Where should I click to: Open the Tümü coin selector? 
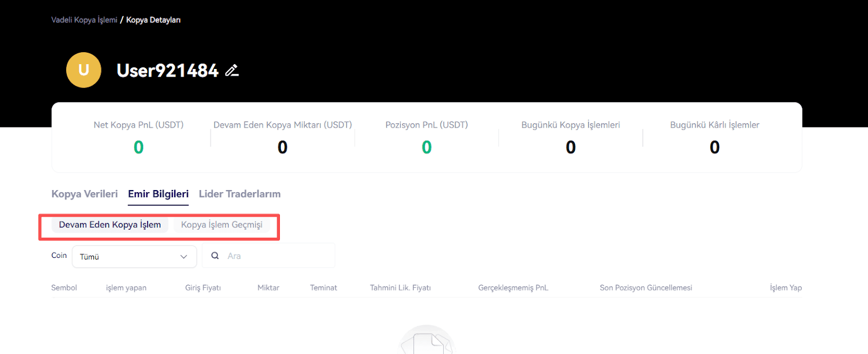[x=135, y=257]
